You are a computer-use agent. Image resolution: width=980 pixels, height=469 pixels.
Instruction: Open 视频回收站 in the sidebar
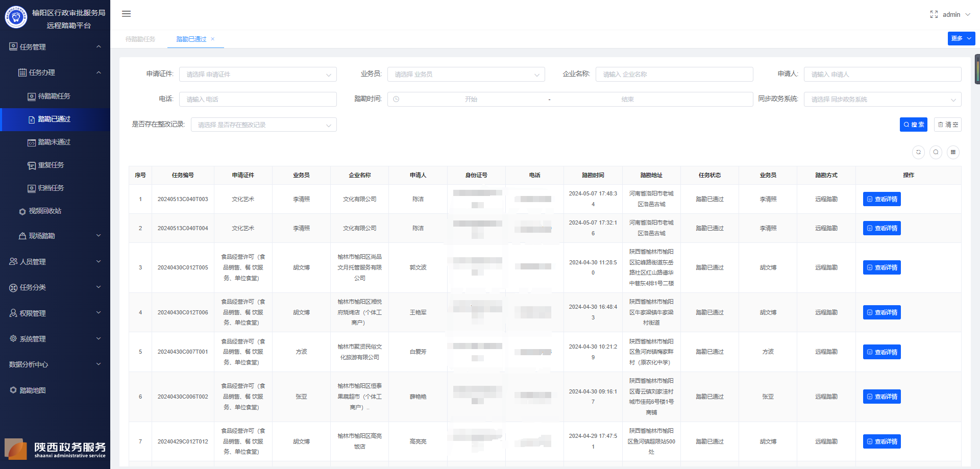click(x=55, y=211)
